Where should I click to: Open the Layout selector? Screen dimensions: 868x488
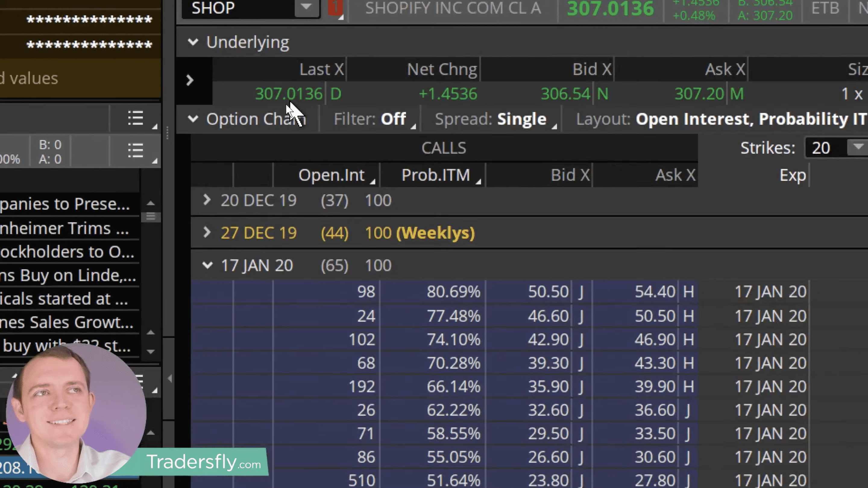click(721, 119)
